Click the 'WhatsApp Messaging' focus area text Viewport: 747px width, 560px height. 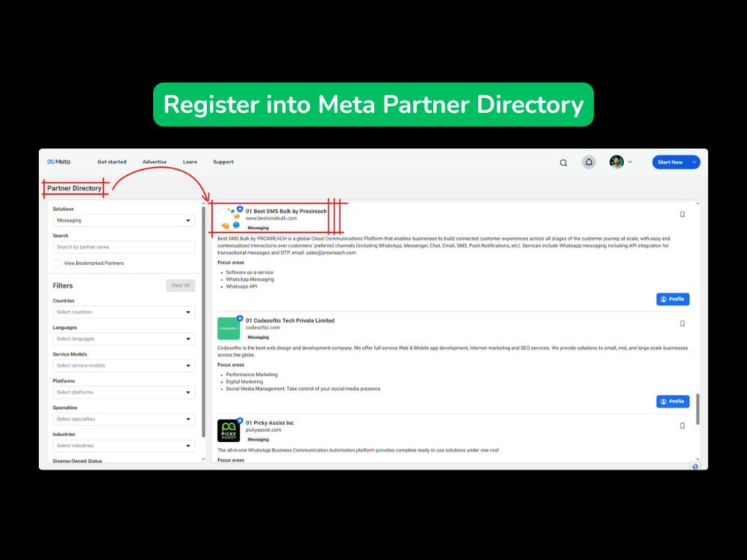pos(250,279)
